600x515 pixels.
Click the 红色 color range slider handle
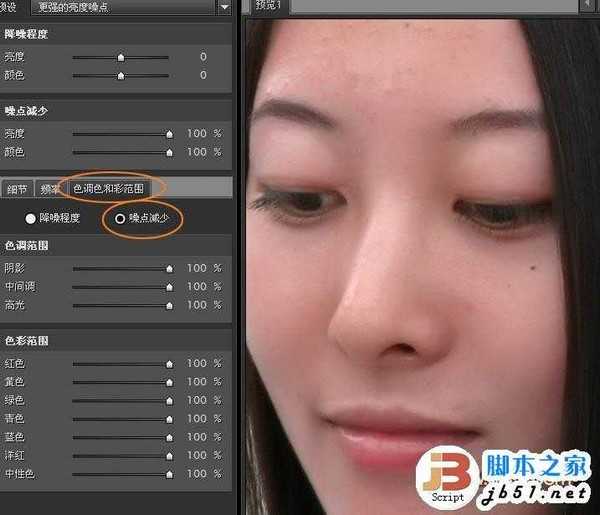pos(169,364)
